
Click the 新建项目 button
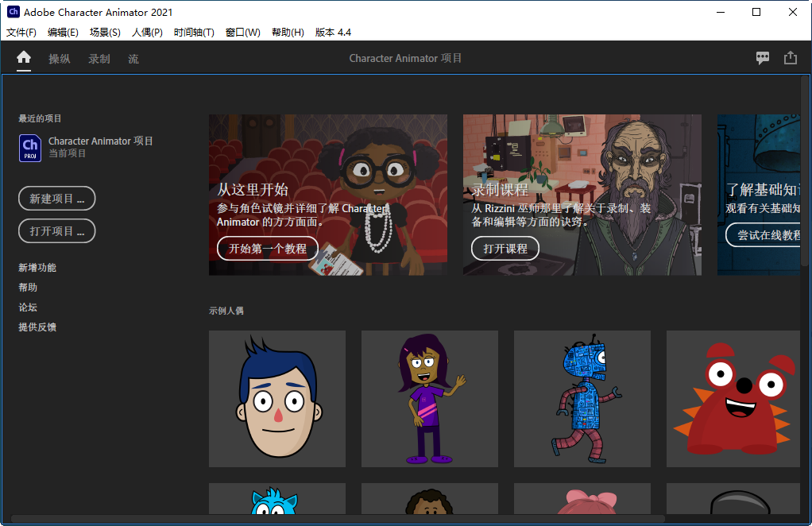56,199
